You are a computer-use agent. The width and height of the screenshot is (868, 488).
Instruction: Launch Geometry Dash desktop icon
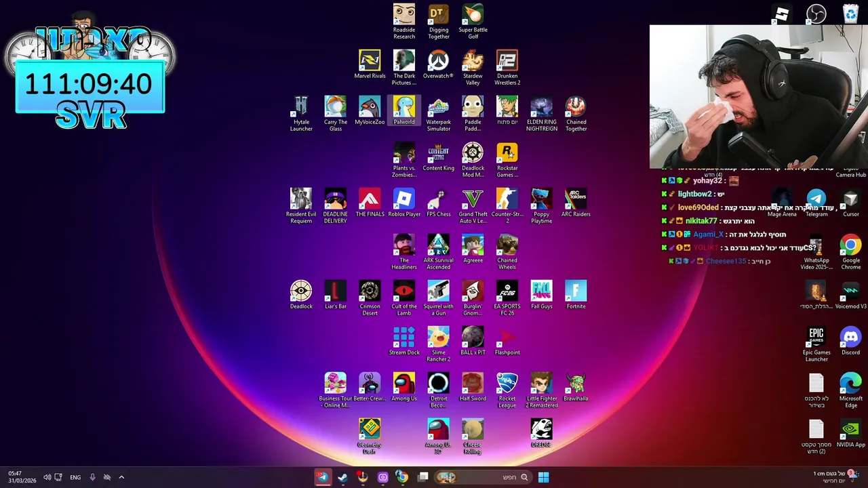[370, 436]
